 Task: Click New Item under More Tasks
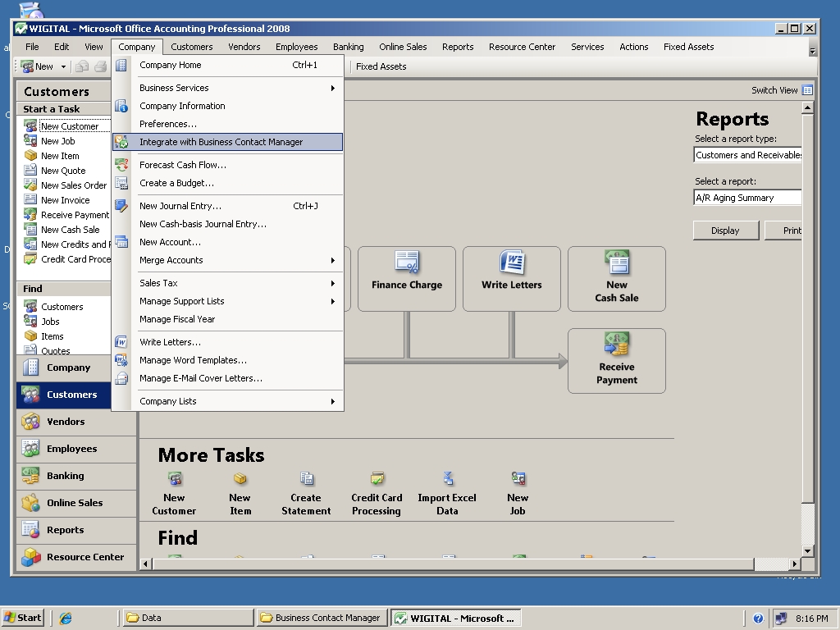pyautogui.click(x=240, y=493)
